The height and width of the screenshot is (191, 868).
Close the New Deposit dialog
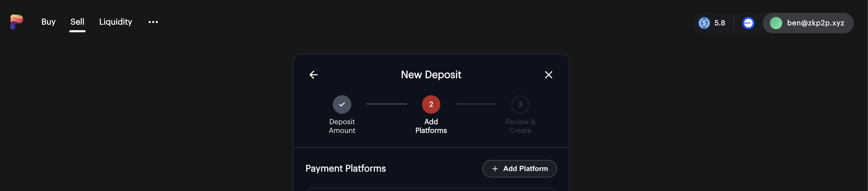(x=548, y=75)
